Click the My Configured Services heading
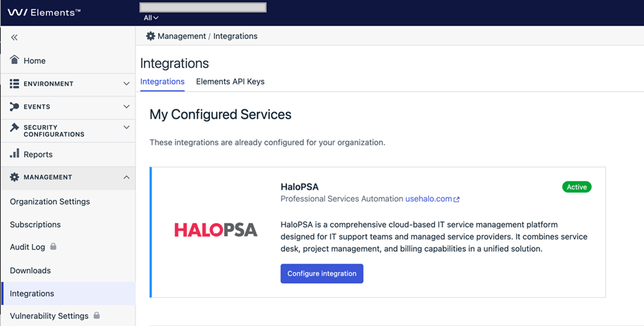The image size is (644, 326). (220, 114)
